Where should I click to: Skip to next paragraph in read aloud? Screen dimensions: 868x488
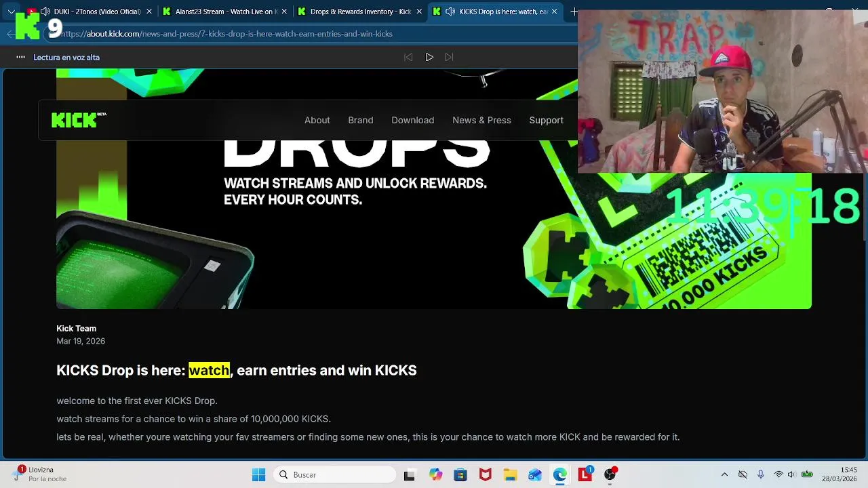tap(449, 57)
